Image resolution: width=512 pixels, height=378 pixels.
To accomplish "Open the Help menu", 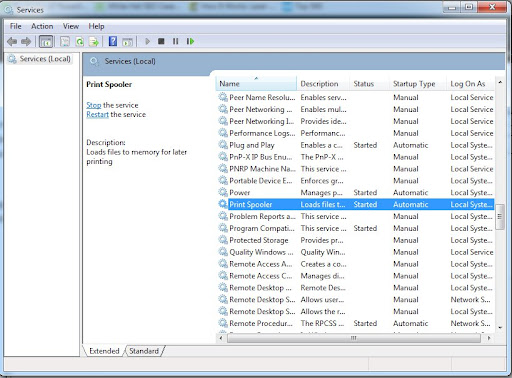I will (x=96, y=26).
